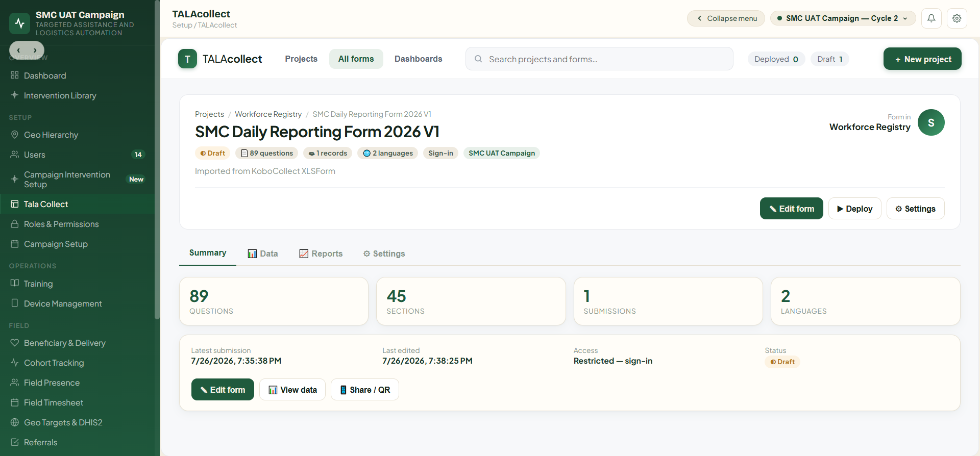
Task: Select the Reports tab
Action: point(321,254)
